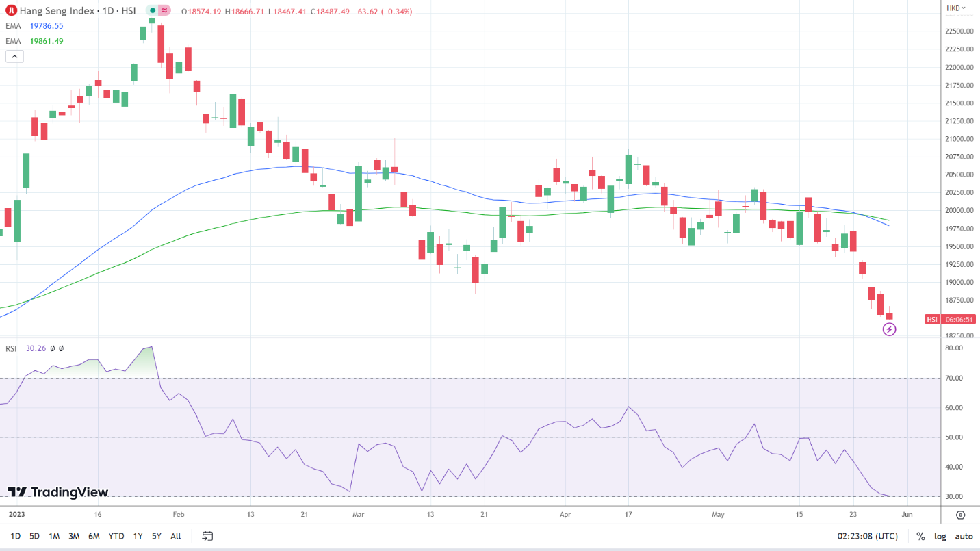Click the pink delayed data indicator icon

click(x=164, y=11)
